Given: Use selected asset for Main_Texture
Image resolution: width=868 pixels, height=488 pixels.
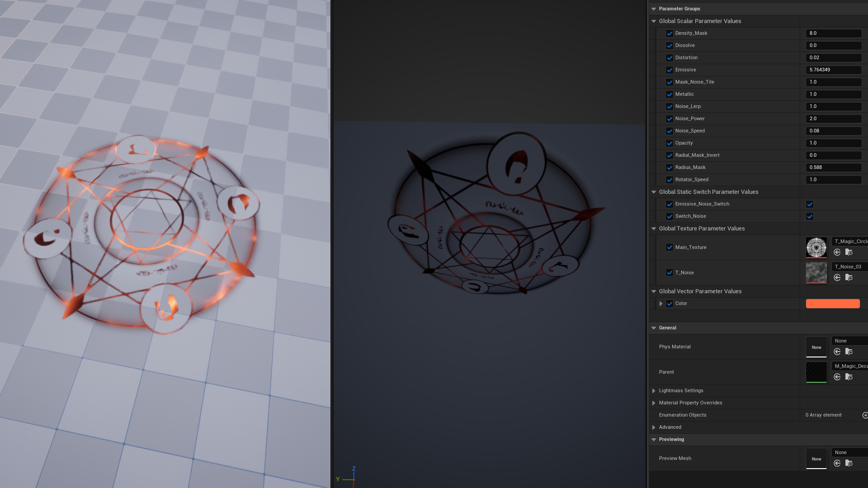Looking at the screenshot, I should pyautogui.click(x=837, y=252).
